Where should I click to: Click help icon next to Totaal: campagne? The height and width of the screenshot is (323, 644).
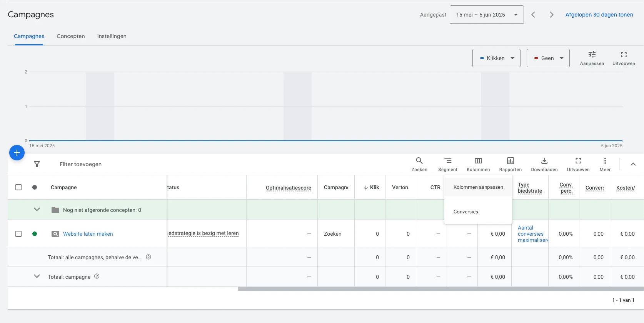click(x=97, y=276)
